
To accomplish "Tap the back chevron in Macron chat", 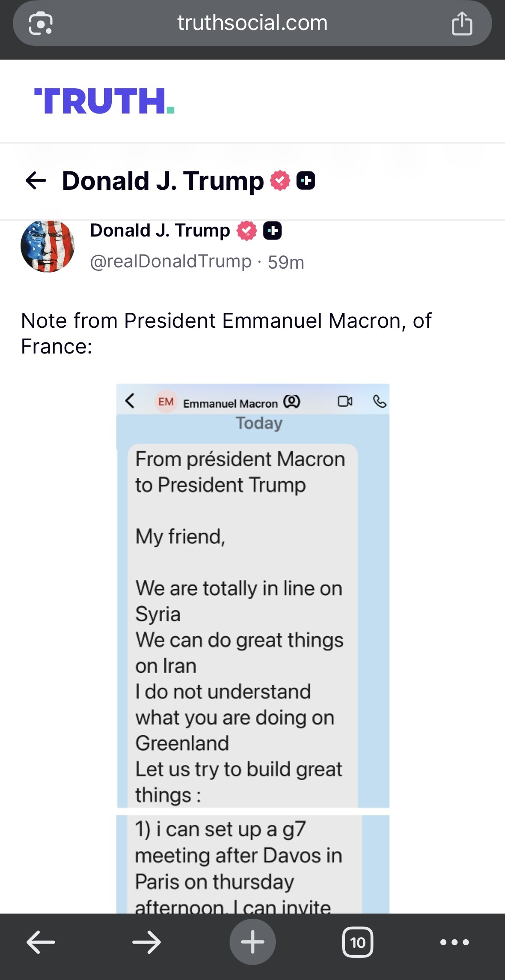I will pyautogui.click(x=130, y=401).
